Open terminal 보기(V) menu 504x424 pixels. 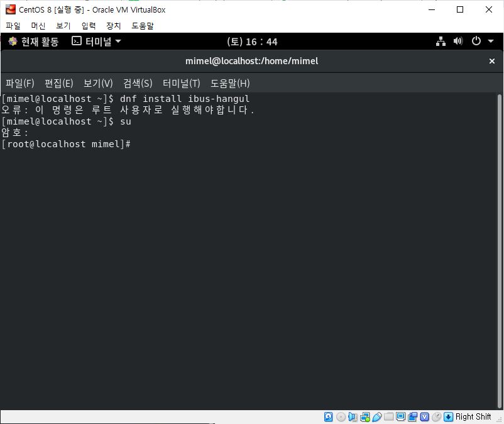(98, 83)
